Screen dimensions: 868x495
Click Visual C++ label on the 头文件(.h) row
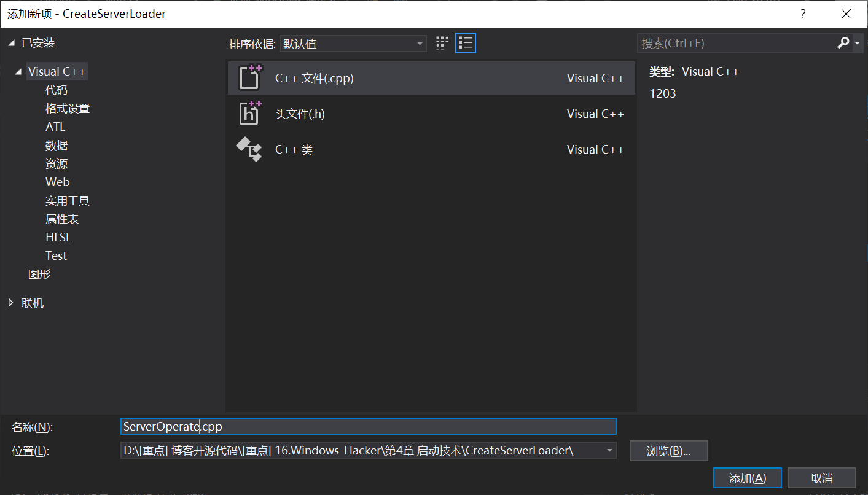click(x=595, y=114)
